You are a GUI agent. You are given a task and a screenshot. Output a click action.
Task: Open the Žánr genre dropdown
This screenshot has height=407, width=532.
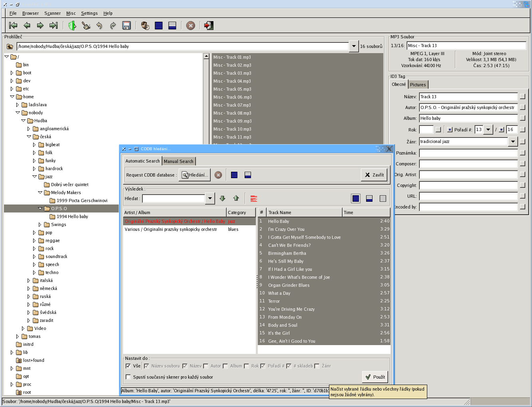[513, 141]
